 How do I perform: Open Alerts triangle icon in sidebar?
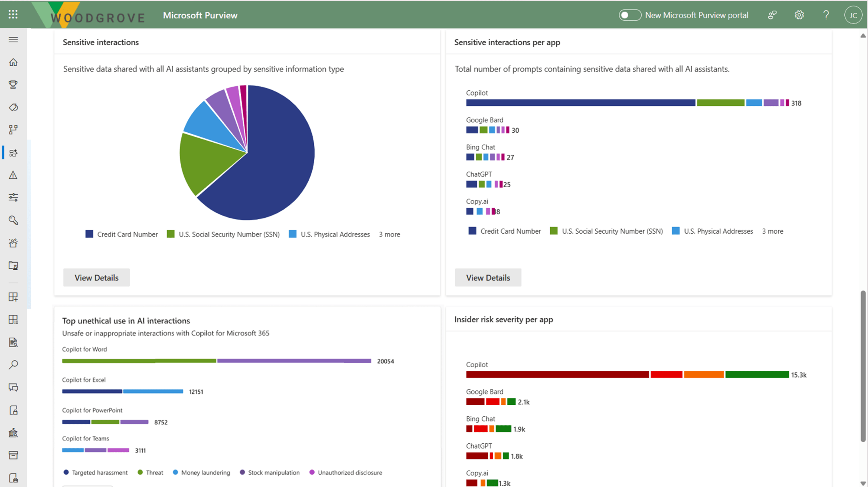[13, 175]
